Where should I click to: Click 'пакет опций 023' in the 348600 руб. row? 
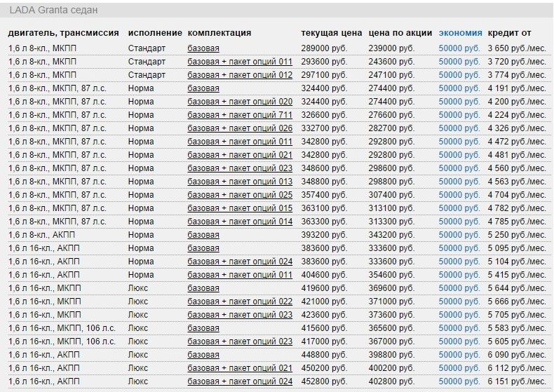tap(240, 168)
